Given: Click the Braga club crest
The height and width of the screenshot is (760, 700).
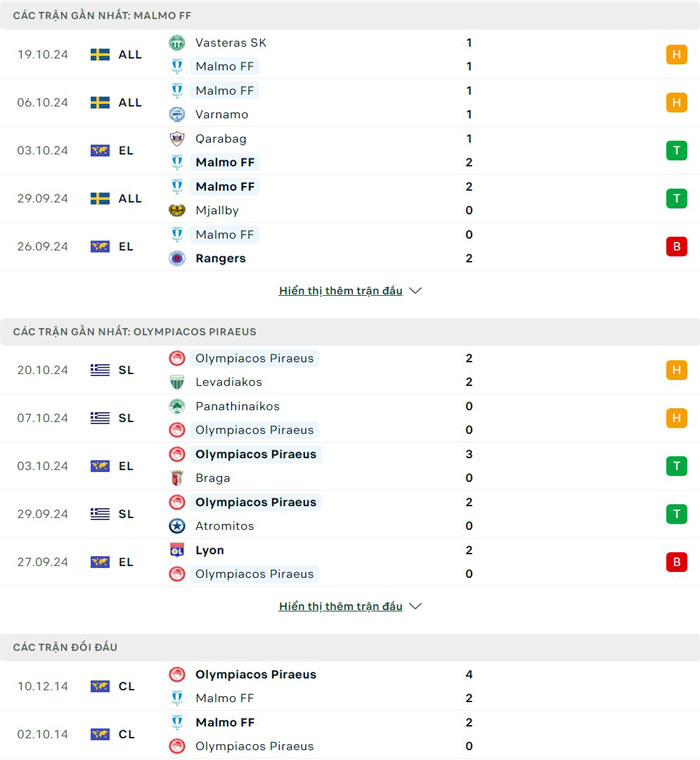Looking at the screenshot, I should click(x=177, y=479).
